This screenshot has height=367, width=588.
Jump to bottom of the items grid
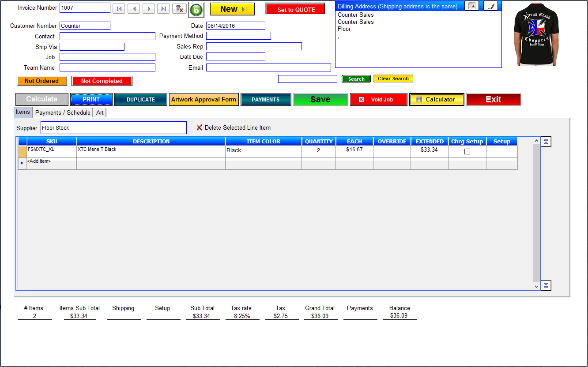tap(546, 285)
